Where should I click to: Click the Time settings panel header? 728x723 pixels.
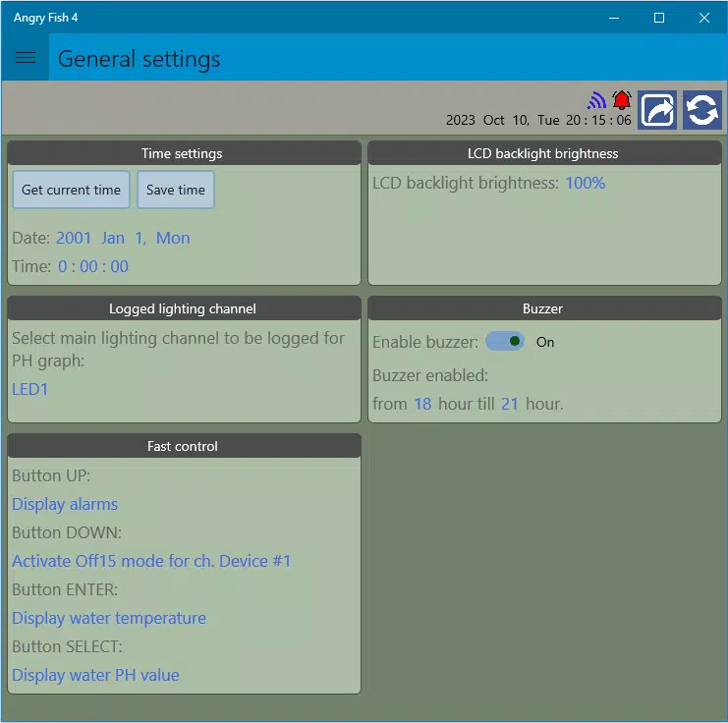click(184, 153)
